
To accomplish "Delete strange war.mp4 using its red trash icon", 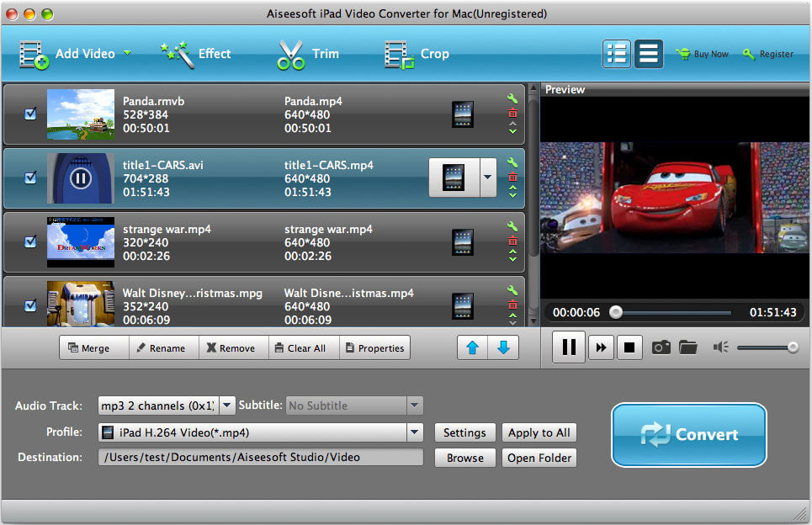I will pos(512,241).
